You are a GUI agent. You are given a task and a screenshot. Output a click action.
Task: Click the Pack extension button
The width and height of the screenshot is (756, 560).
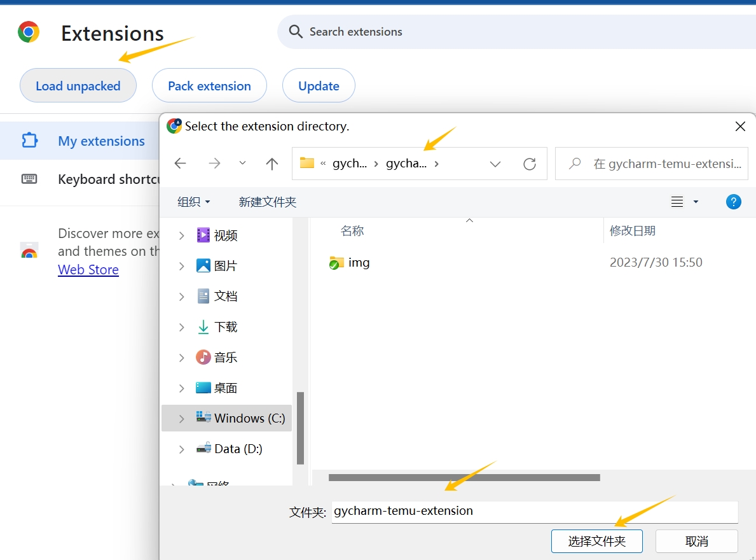pyautogui.click(x=209, y=85)
